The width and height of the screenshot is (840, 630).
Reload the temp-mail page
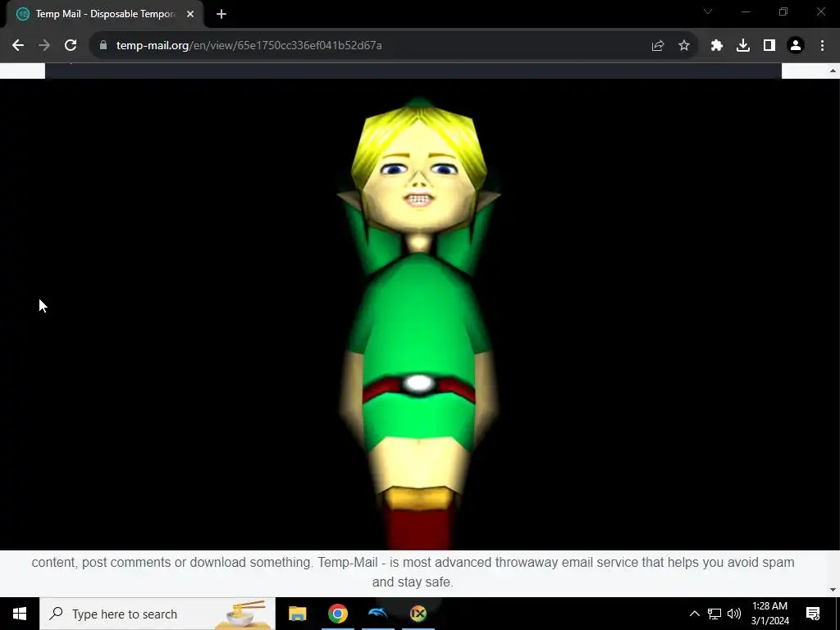coord(71,46)
